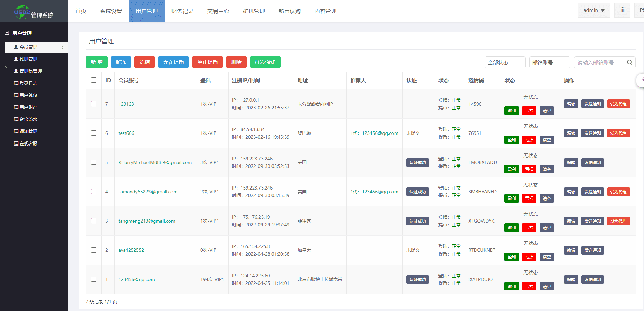The image size is (644, 311).
Task: Collapse the 用户管理 sidebar section icon
Action: tap(7, 33)
